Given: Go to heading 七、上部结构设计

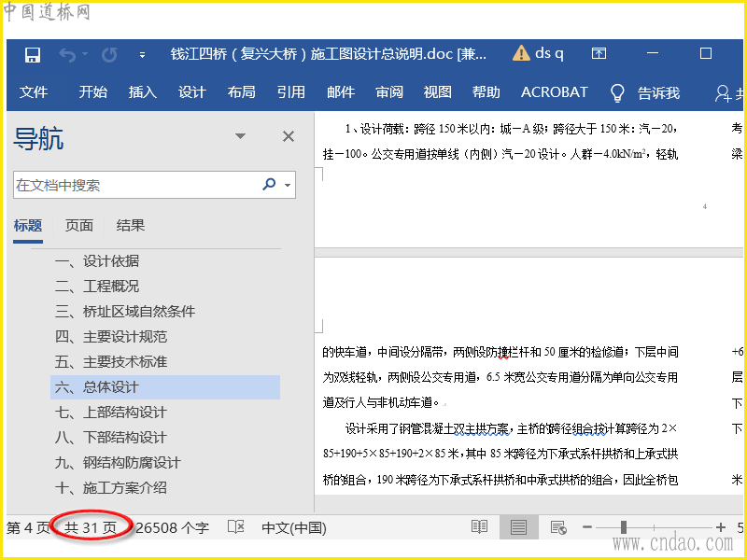Looking at the screenshot, I should (165, 413).
